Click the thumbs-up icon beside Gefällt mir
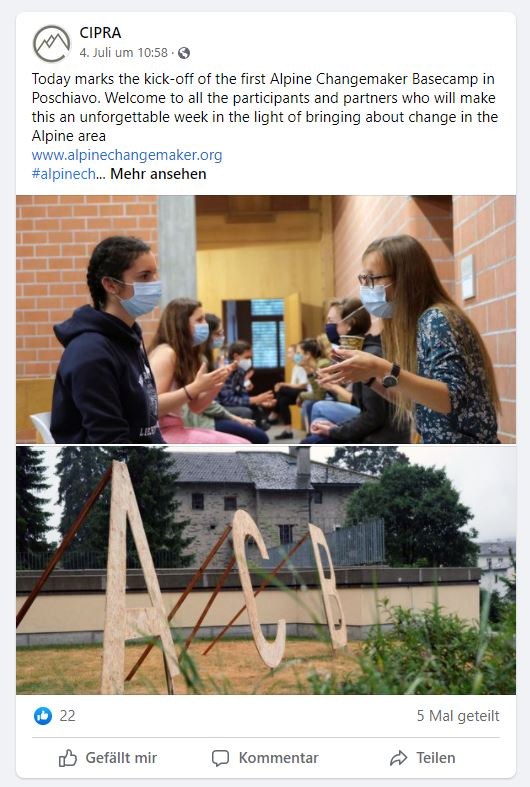Screen dimensions: 530x787 point(68,758)
